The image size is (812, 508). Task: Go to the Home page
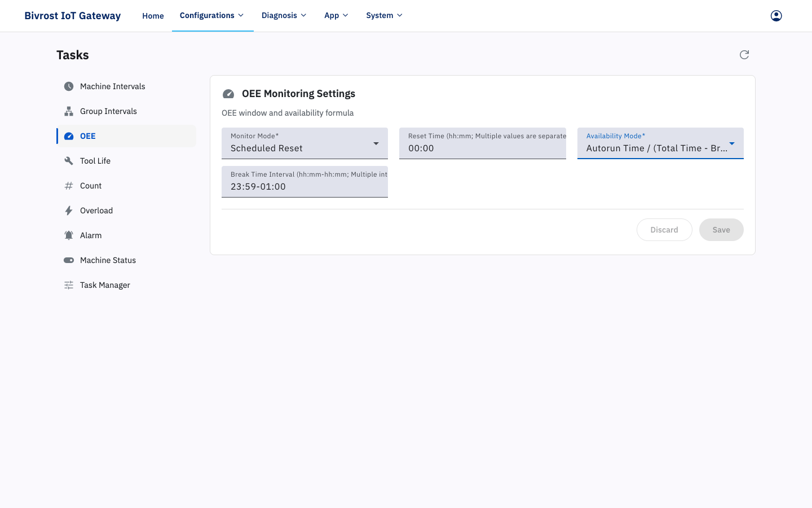(153, 16)
